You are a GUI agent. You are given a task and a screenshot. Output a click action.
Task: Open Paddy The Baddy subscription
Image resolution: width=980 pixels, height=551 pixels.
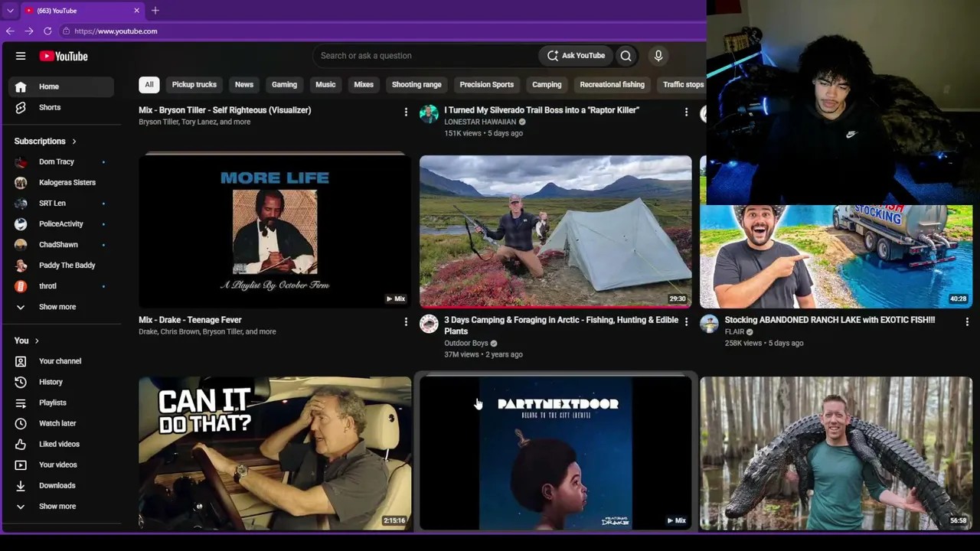[x=61, y=265]
